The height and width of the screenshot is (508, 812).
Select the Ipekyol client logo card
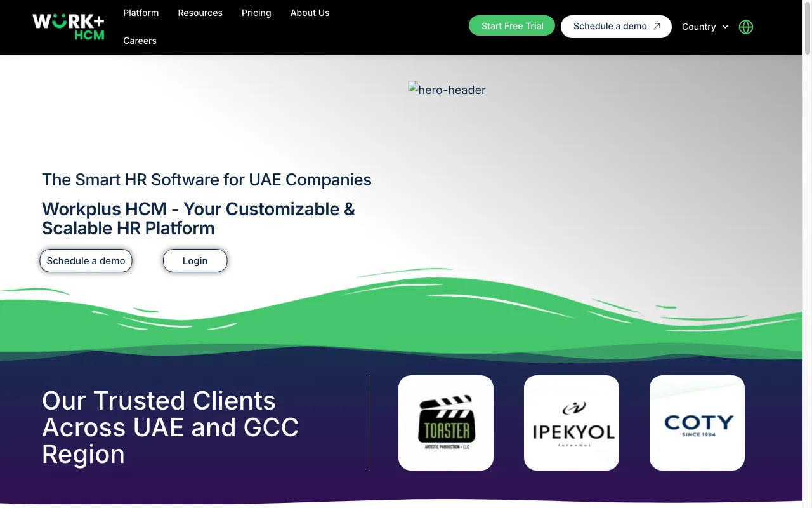pyautogui.click(x=572, y=423)
